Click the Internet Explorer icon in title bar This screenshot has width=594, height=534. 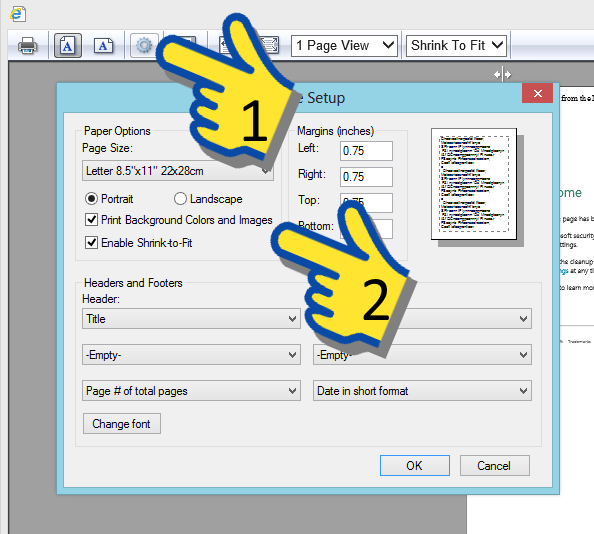[17, 14]
